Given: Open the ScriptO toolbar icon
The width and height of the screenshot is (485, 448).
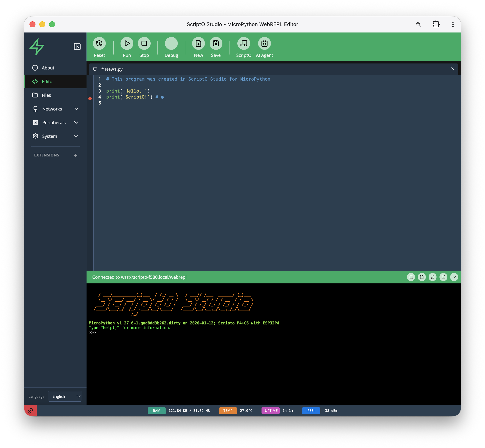Looking at the screenshot, I should pos(244,44).
